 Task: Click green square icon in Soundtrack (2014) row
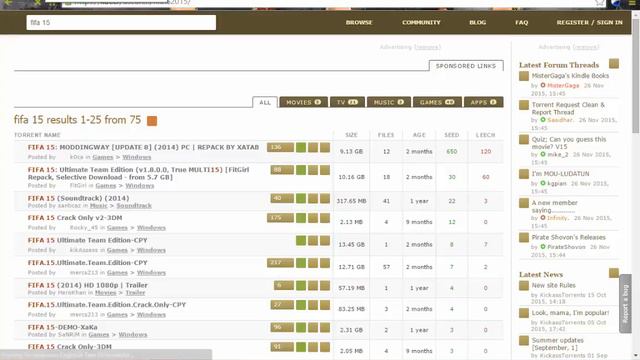[x=301, y=198]
